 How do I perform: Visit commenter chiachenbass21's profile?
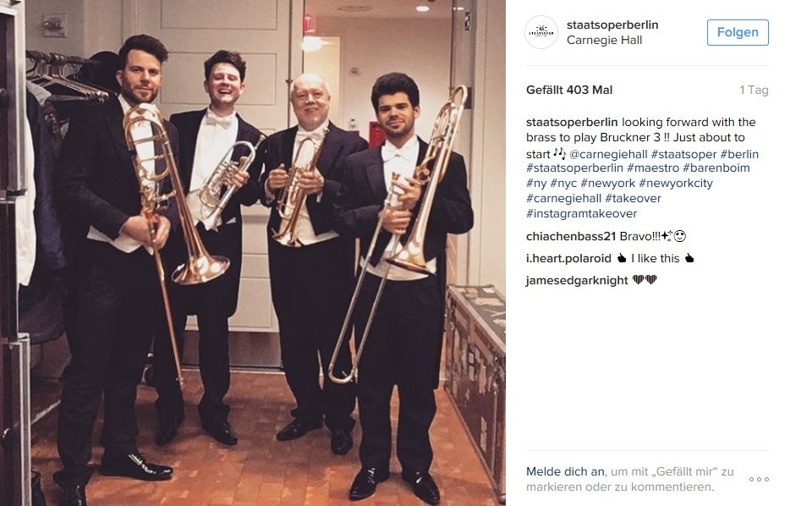click(x=571, y=237)
